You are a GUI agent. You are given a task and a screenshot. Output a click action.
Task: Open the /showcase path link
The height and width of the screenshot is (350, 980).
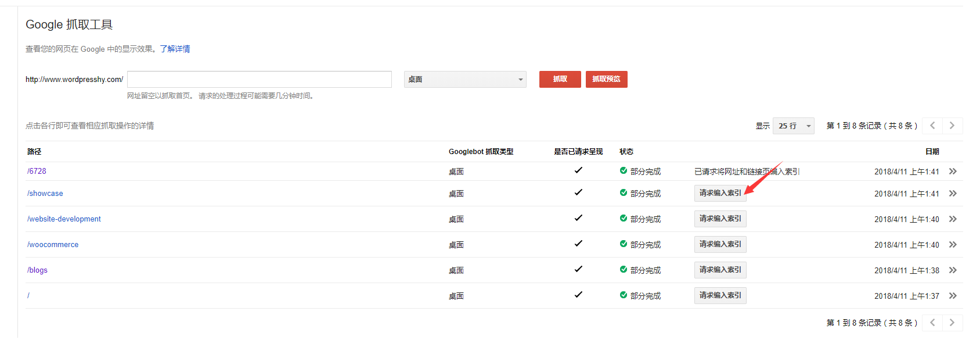pyautogui.click(x=45, y=194)
